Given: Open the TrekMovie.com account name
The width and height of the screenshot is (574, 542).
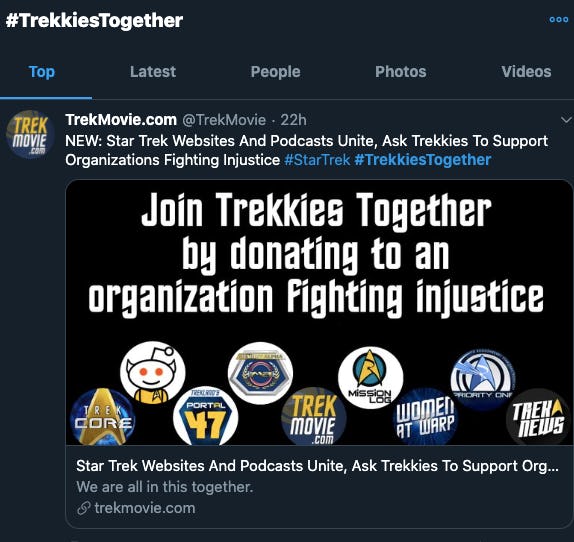Looking at the screenshot, I should coord(121,120).
